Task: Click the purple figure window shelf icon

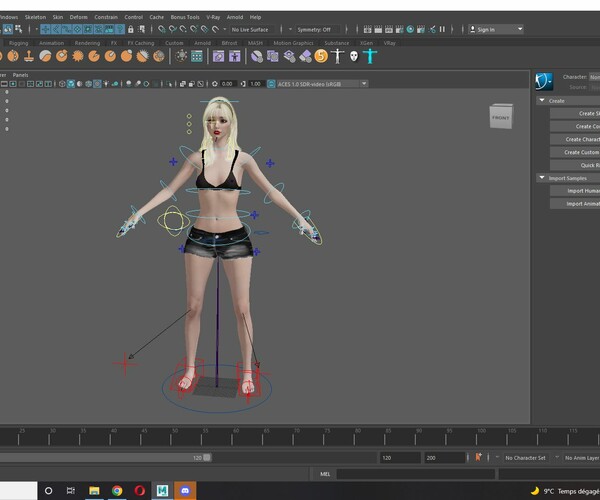Action: coord(235,56)
